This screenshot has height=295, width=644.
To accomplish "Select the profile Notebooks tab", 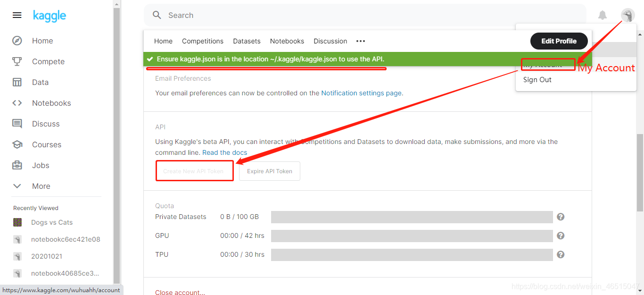I will click(287, 41).
